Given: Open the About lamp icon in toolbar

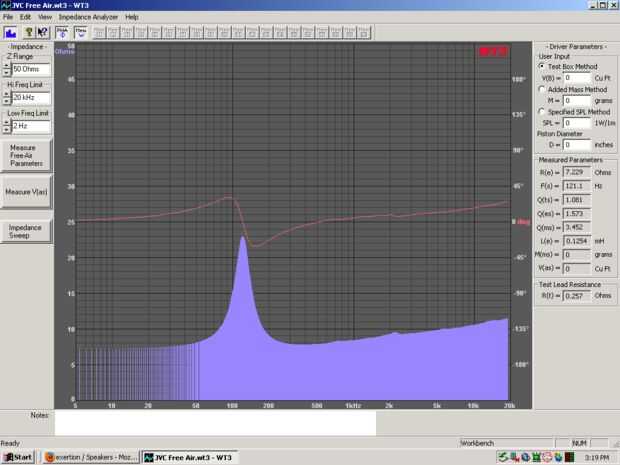Looking at the screenshot, I should (x=28, y=32).
